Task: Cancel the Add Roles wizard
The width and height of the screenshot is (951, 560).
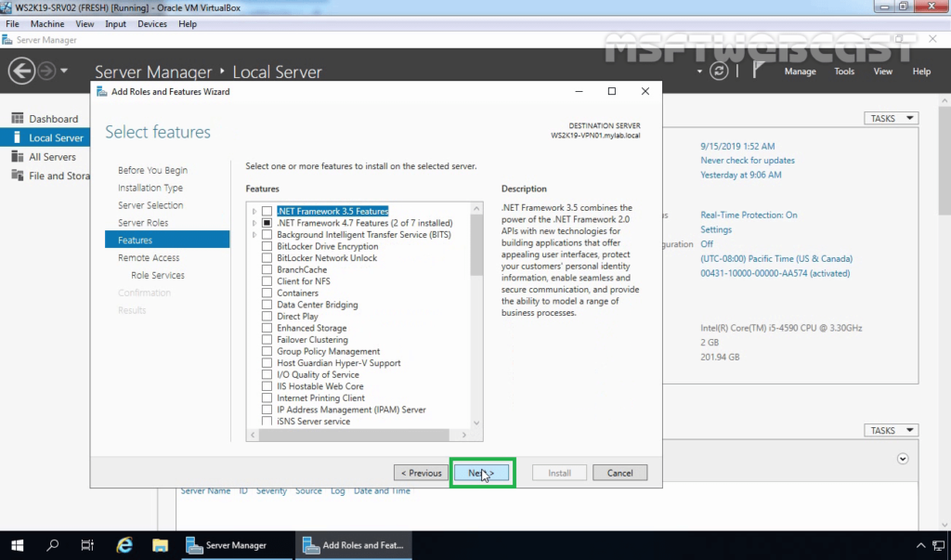Action: (x=619, y=473)
